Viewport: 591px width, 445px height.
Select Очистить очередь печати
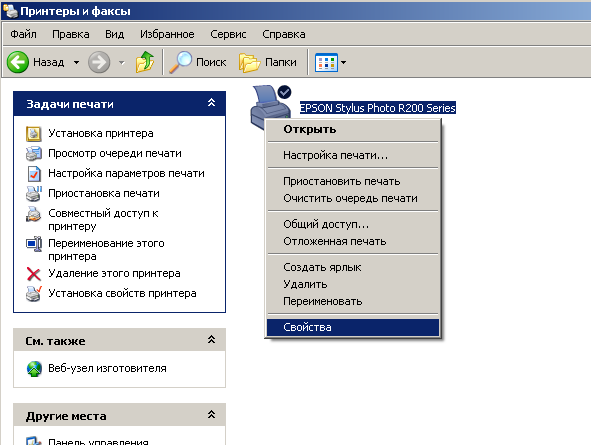(353, 198)
